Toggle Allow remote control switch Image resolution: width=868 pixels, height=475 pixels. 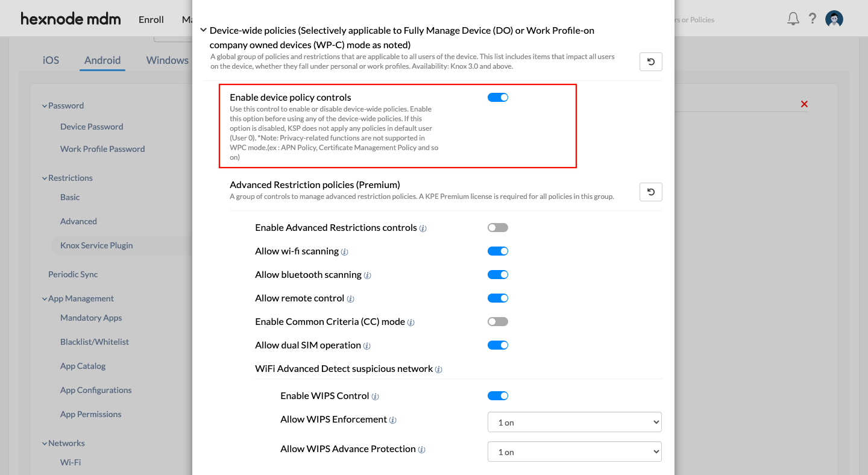click(x=498, y=298)
